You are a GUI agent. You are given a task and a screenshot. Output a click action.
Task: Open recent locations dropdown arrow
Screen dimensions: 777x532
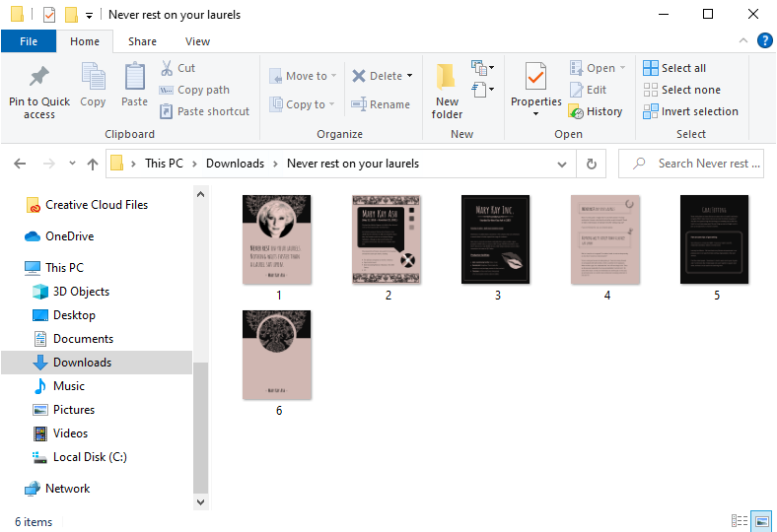coord(72,164)
